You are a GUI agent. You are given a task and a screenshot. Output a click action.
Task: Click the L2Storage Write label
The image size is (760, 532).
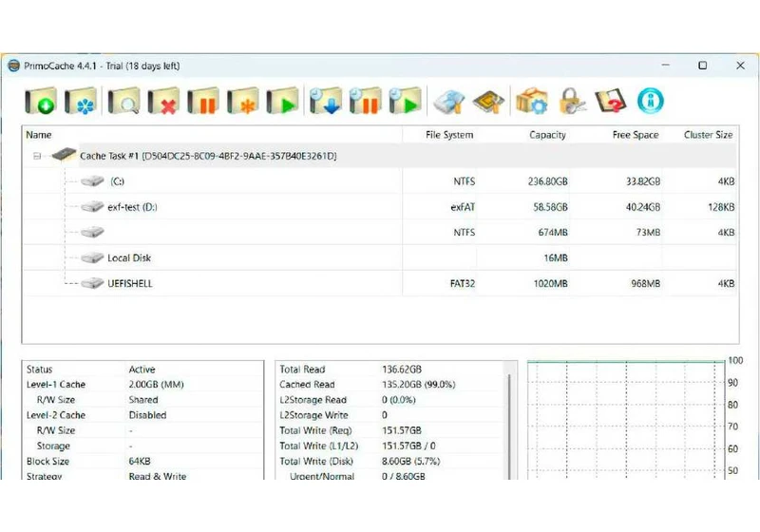pyautogui.click(x=313, y=415)
